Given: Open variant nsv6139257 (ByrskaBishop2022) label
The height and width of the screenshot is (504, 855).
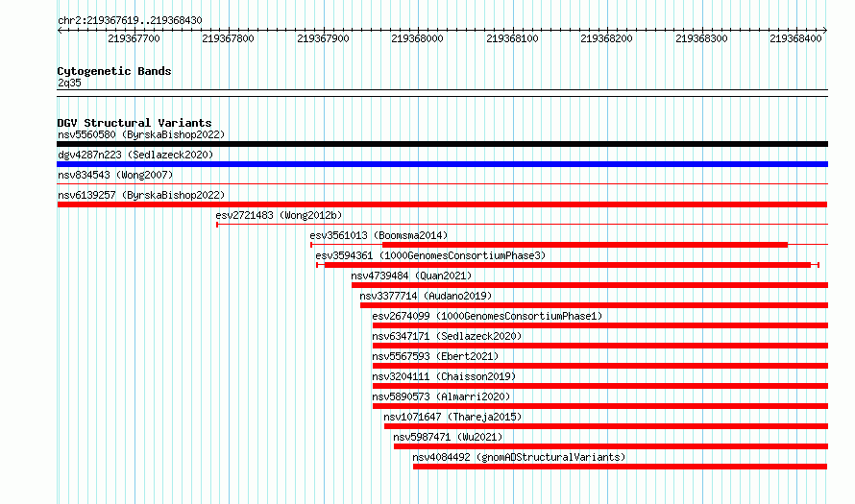Looking at the screenshot, I should click(x=141, y=195).
